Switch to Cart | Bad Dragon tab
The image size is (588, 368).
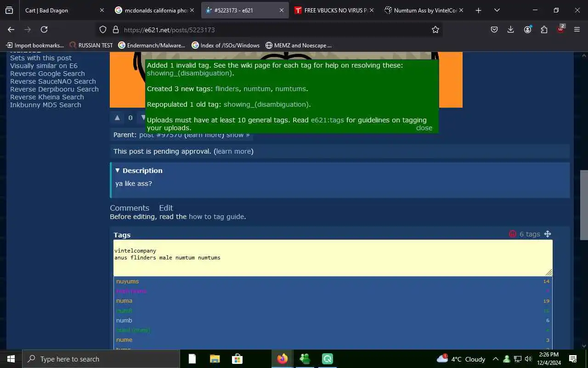point(58,10)
